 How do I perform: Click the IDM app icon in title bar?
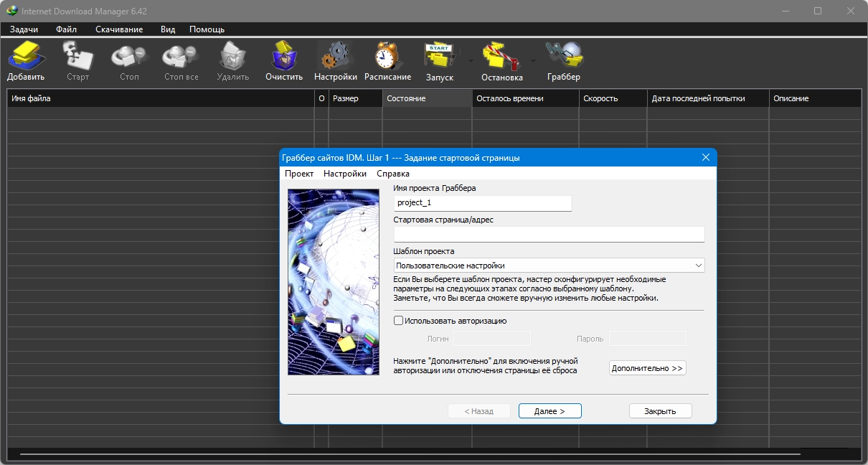(x=11, y=11)
